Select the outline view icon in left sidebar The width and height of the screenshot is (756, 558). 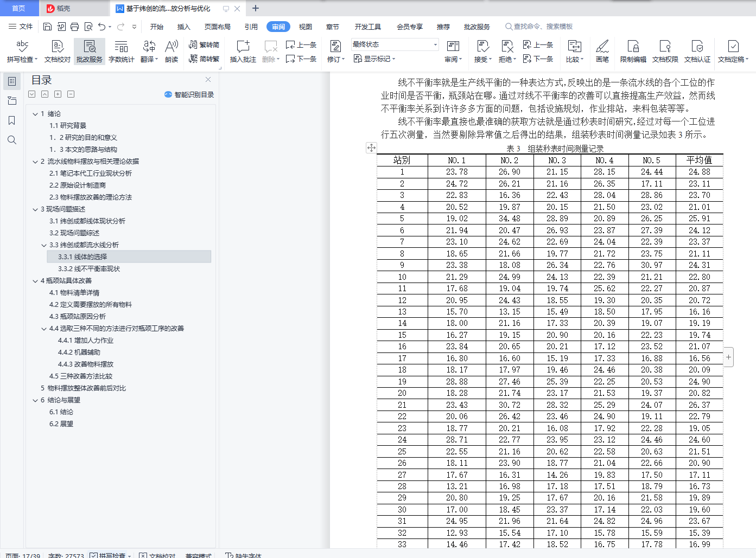click(x=12, y=81)
